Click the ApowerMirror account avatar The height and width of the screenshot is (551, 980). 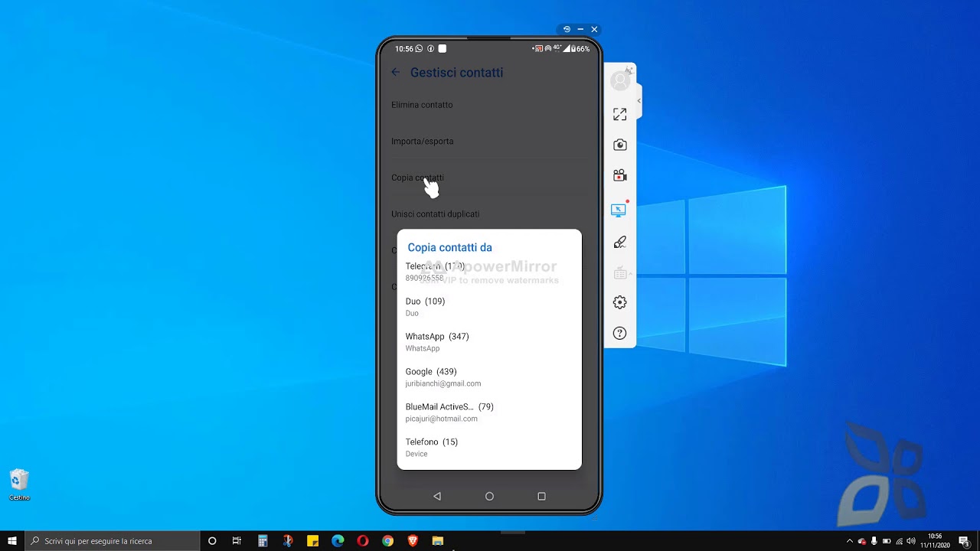coord(620,80)
